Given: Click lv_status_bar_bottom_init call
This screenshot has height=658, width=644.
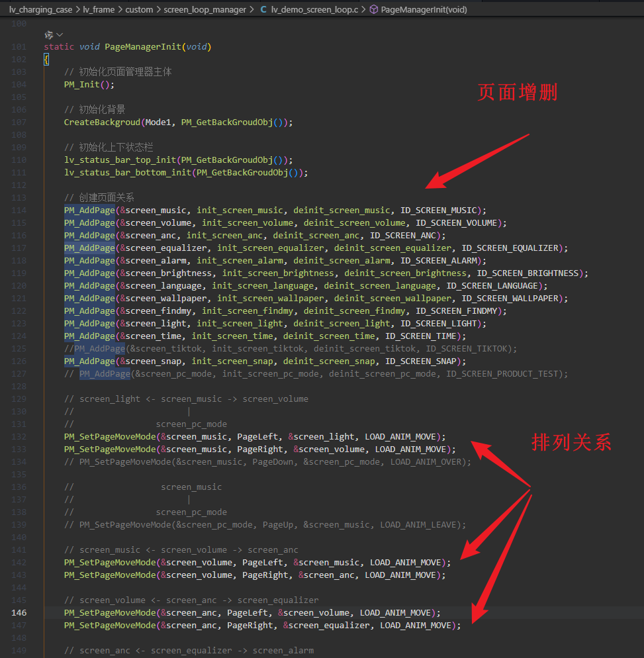Looking at the screenshot, I should click(x=128, y=173).
